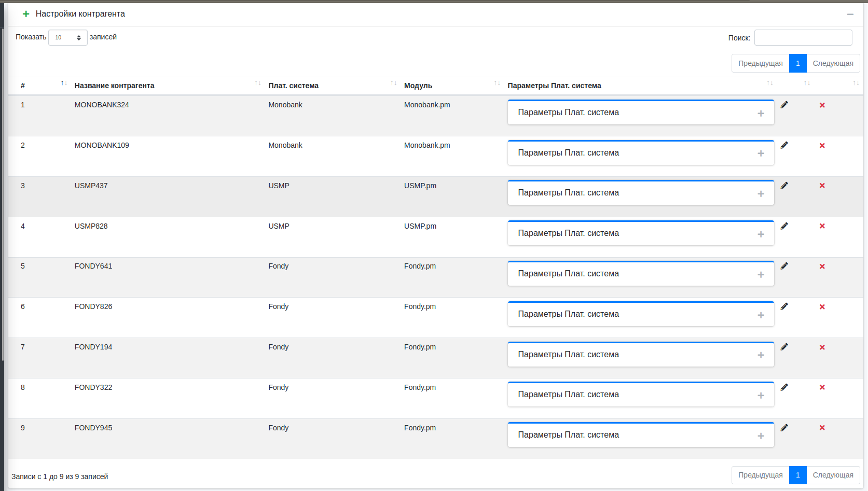Viewport: 868px width, 491px height.
Task: Click the pencil icon for USMP437
Action: pyautogui.click(x=784, y=186)
